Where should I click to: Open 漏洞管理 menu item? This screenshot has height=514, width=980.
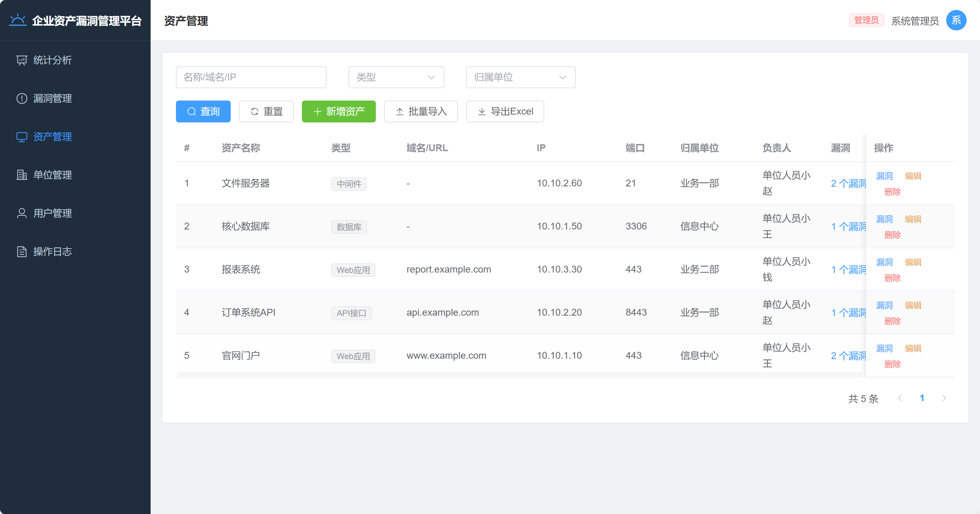pos(75,98)
